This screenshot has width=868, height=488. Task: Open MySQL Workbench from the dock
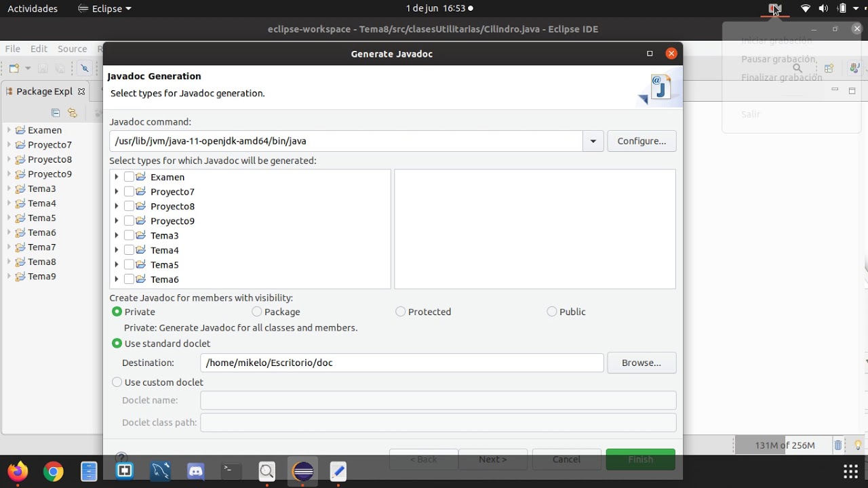click(x=160, y=471)
